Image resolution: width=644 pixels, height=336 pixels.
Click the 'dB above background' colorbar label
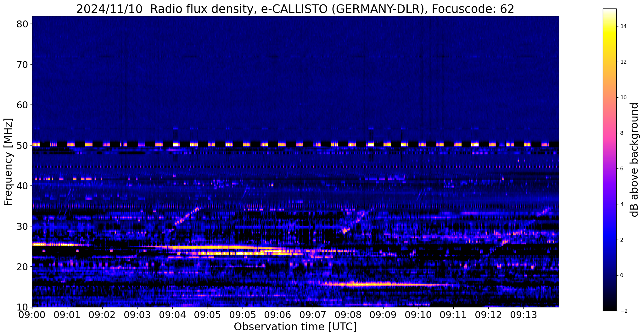635,160
